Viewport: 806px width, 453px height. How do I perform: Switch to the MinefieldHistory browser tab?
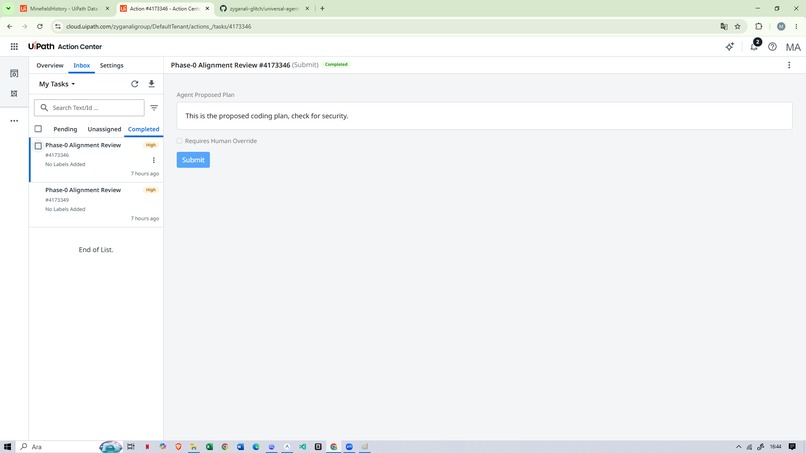(x=64, y=9)
